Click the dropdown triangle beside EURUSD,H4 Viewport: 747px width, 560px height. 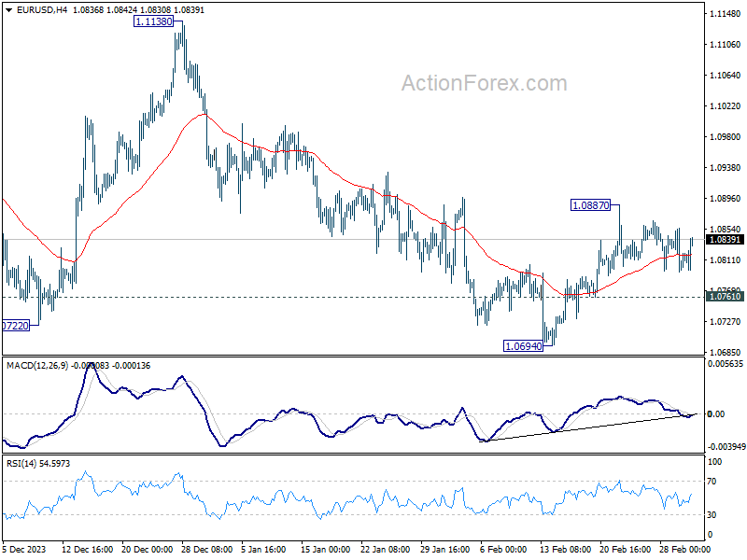pos(8,10)
